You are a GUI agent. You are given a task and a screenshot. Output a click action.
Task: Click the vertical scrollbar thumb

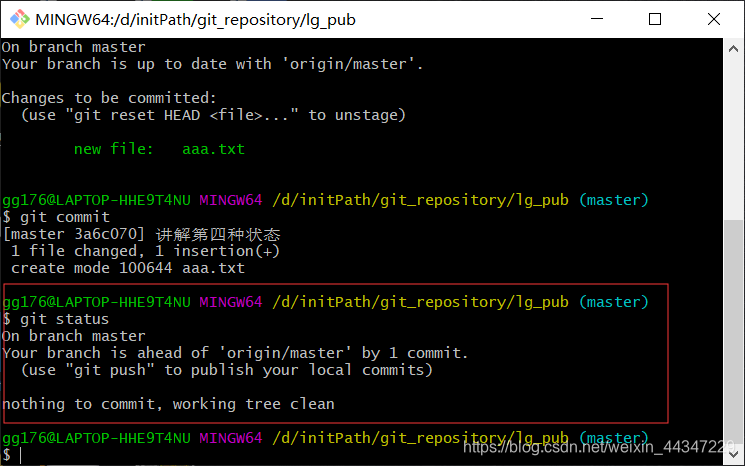[x=733, y=332]
